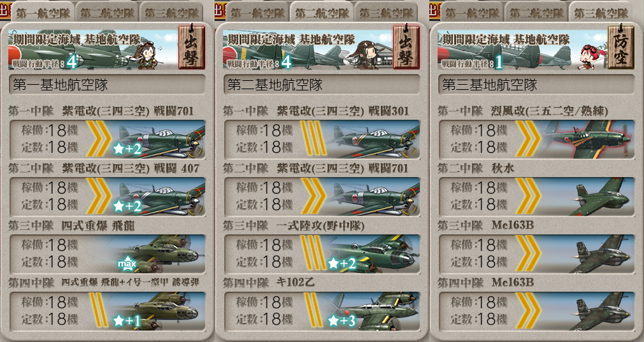
Task: Click the 秋水 rocket interceptor slot
Action: pos(536,196)
